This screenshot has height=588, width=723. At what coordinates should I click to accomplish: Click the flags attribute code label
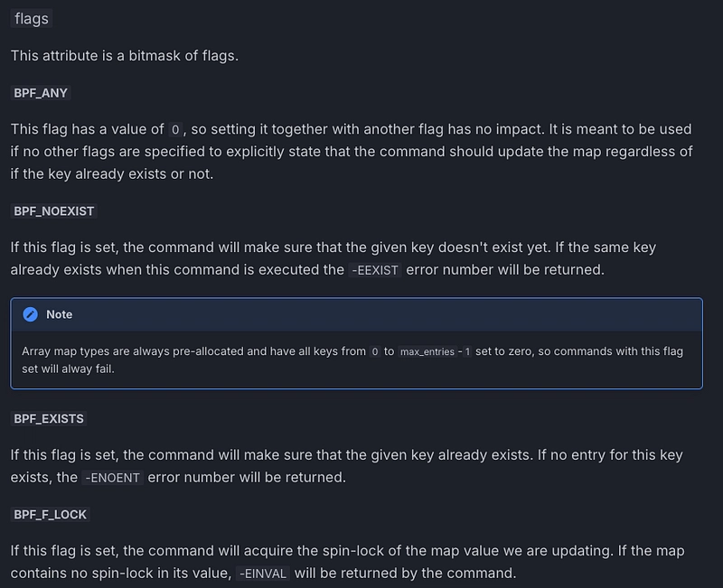pos(32,19)
